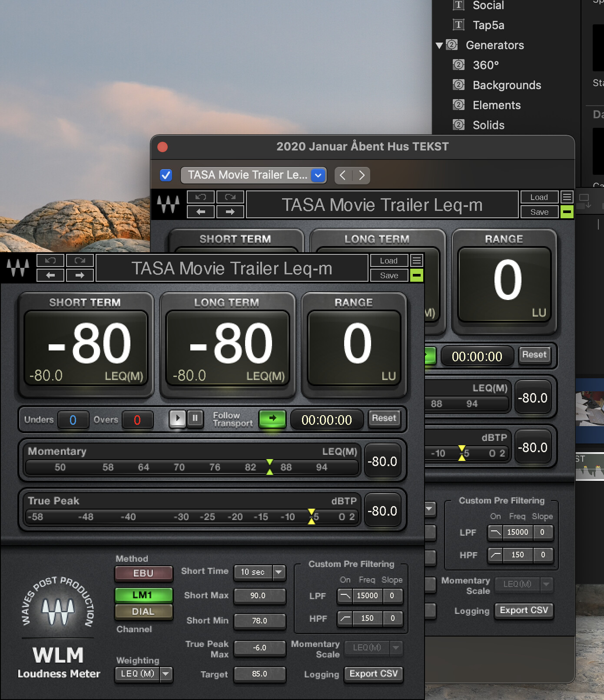Select the Generators category
The image size is (604, 700).
pos(495,45)
